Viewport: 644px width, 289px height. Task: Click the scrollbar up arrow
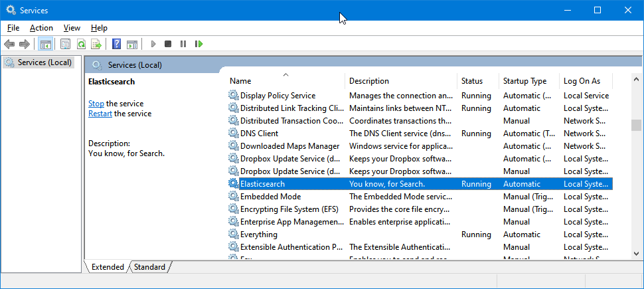pyautogui.click(x=636, y=79)
